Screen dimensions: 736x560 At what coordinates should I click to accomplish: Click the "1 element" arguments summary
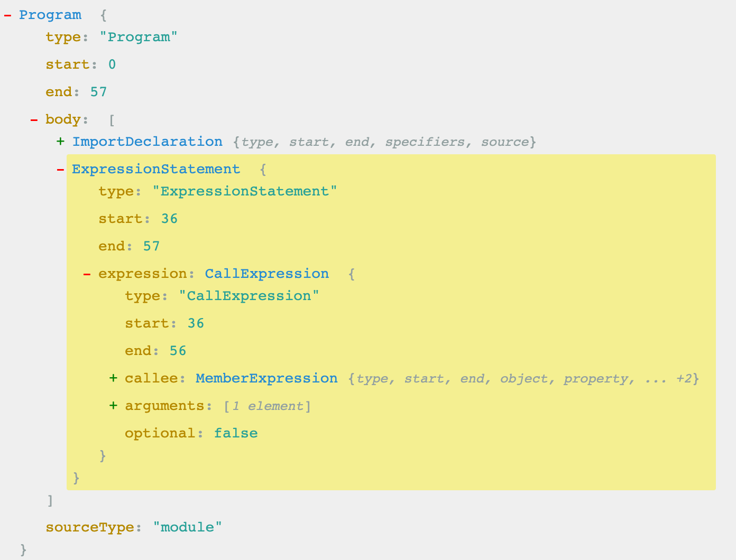pyautogui.click(x=268, y=406)
